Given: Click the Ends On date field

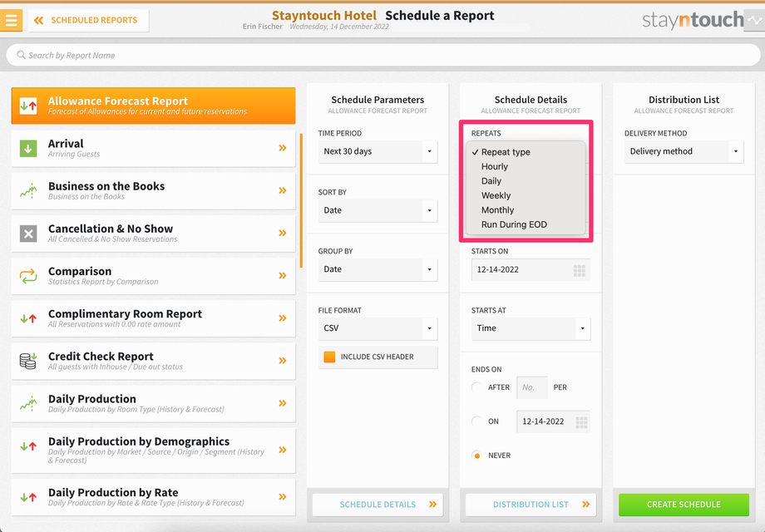Looking at the screenshot, I should [x=554, y=421].
